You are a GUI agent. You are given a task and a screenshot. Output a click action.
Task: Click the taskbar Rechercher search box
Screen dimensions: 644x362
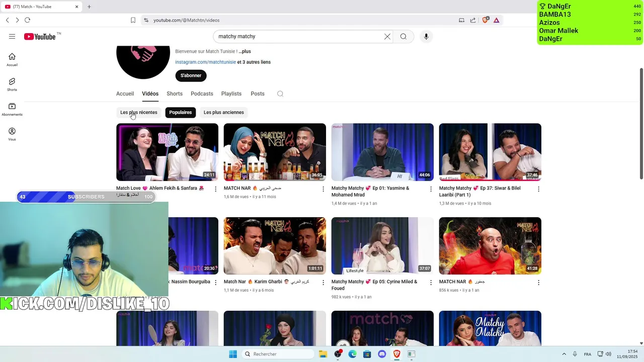tap(277, 354)
